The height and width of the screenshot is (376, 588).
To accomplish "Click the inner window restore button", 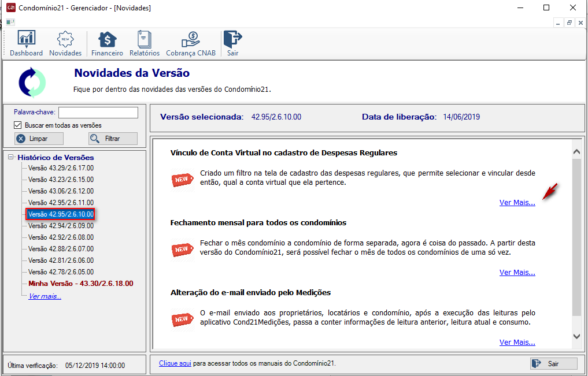I will 569,23.
